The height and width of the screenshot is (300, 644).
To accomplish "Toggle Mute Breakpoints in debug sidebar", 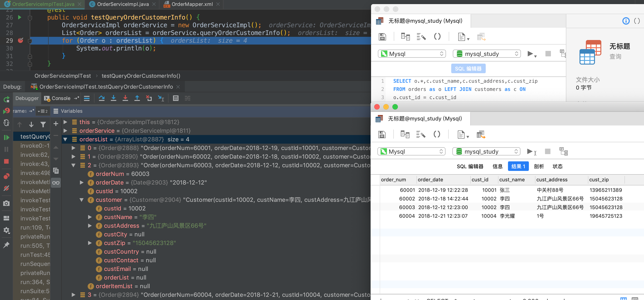I will click(x=7, y=188).
